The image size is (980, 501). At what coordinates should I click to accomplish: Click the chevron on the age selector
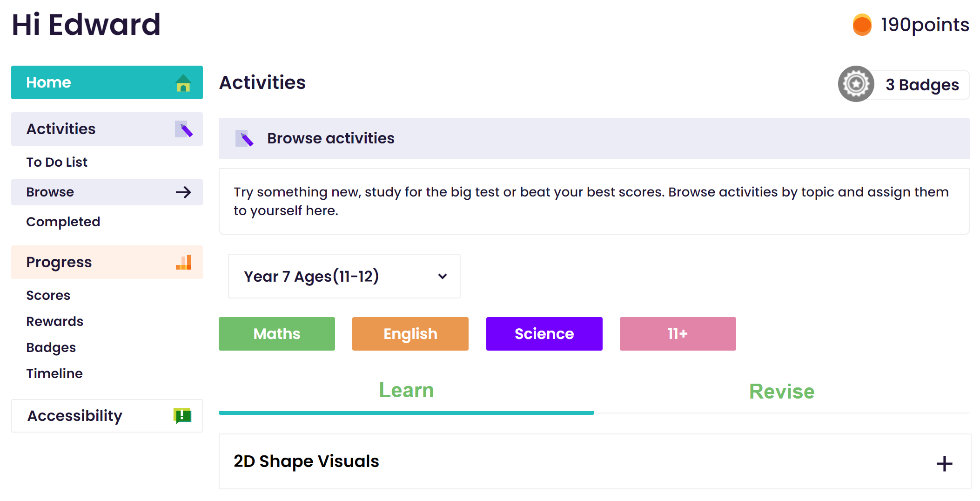(442, 276)
